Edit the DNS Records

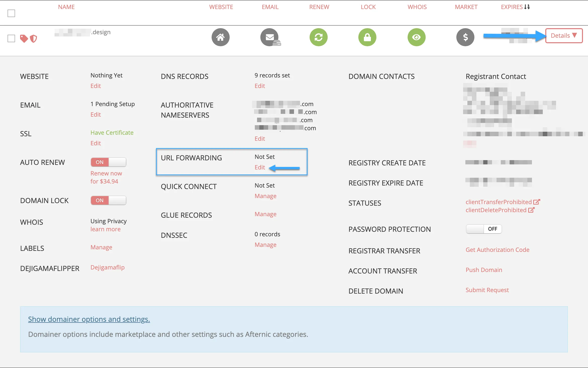tap(260, 86)
